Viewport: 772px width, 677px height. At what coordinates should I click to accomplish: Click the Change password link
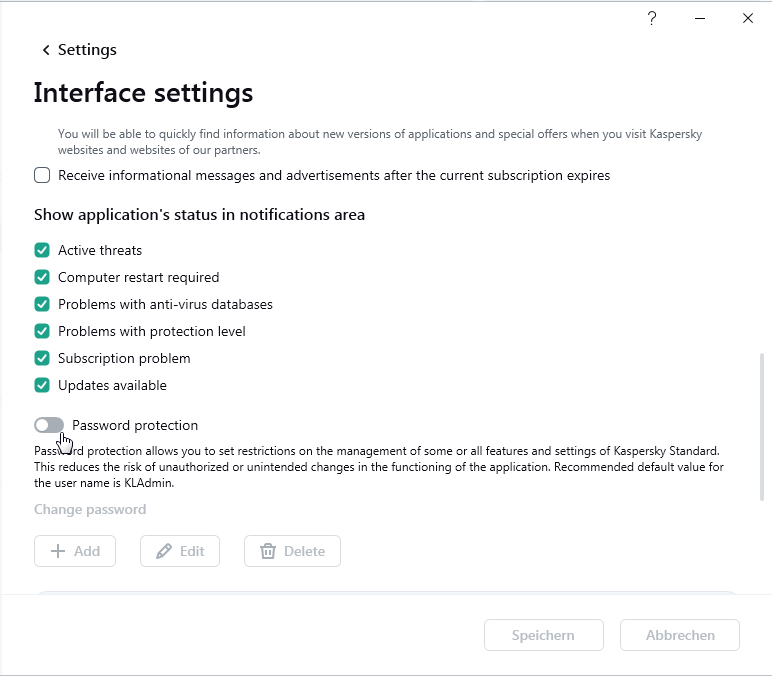point(90,509)
